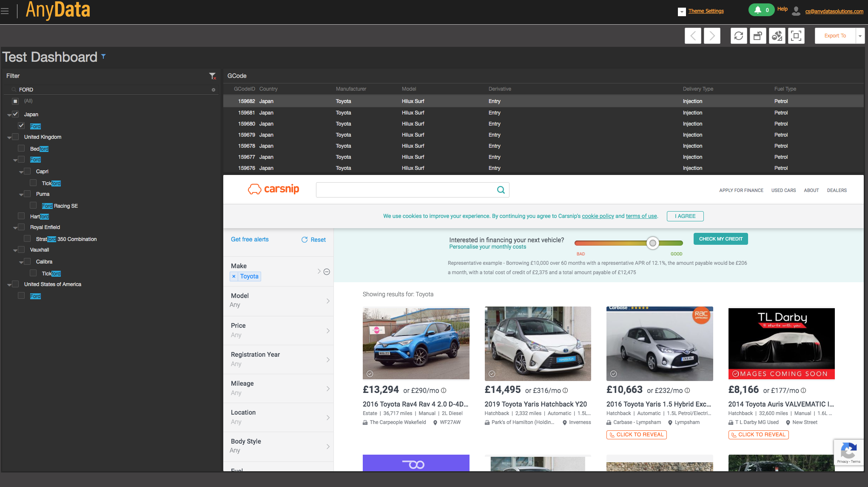Click the restore/reset layout toolbar icon
This screenshot has height=487, width=868.
758,36
